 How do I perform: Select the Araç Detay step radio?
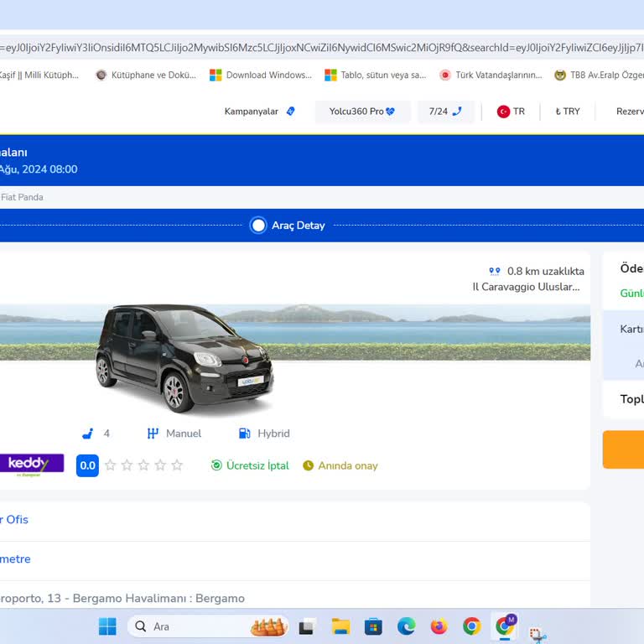258,225
